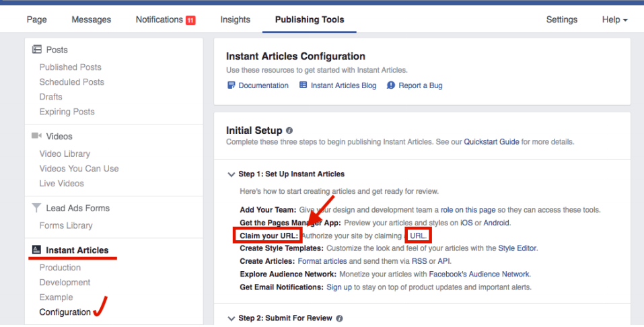This screenshot has height=327, width=644.
Task: Go to the Insights tab
Action: (236, 20)
